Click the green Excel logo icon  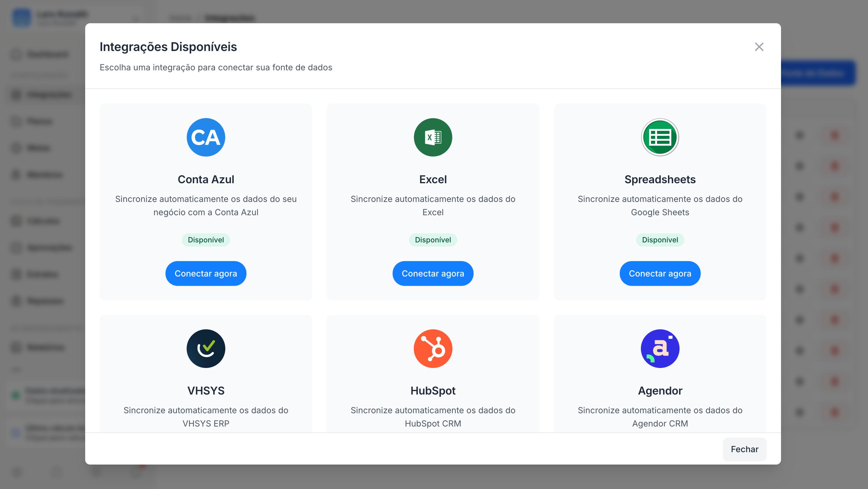433,137
